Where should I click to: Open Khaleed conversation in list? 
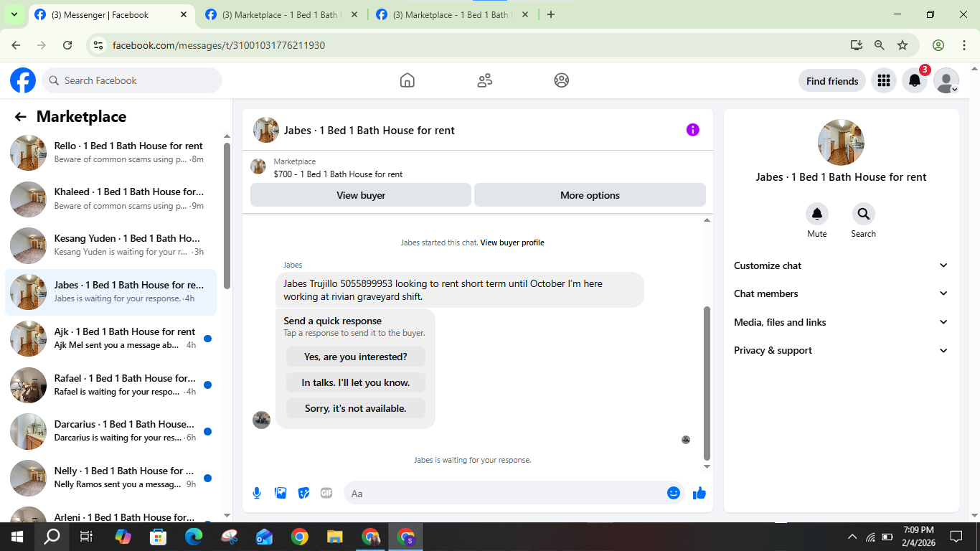coord(110,199)
